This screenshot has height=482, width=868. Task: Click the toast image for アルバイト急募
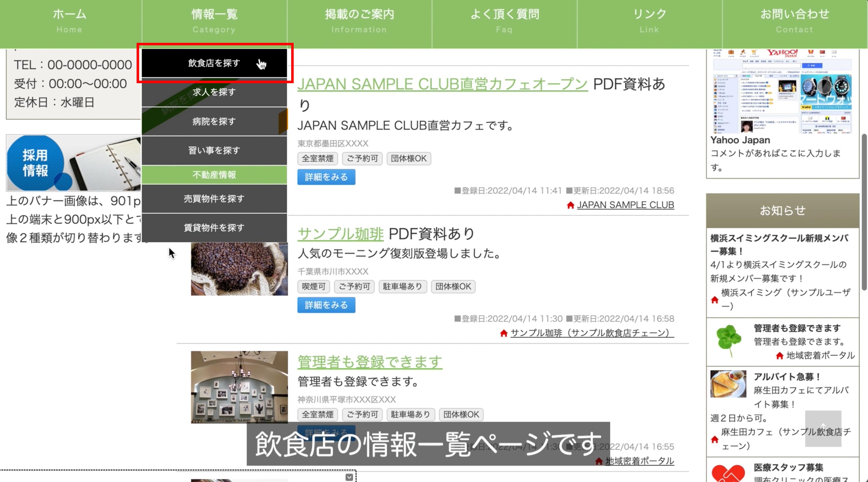pos(728,384)
